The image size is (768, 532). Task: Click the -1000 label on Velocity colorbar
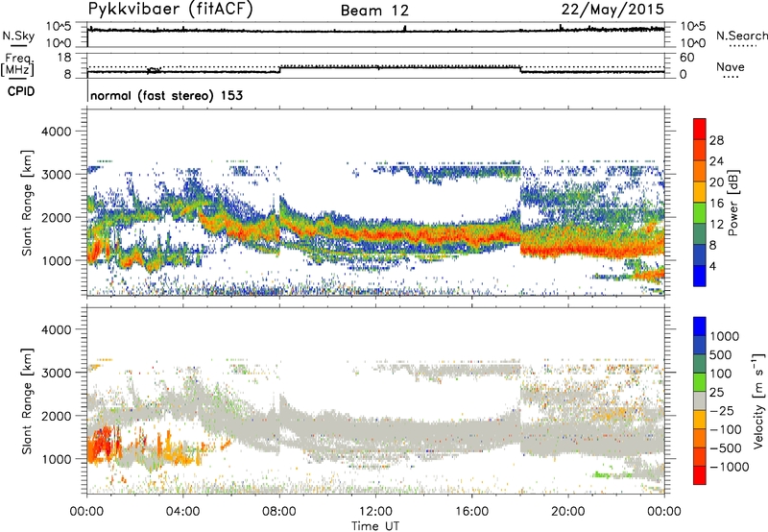[730, 467]
